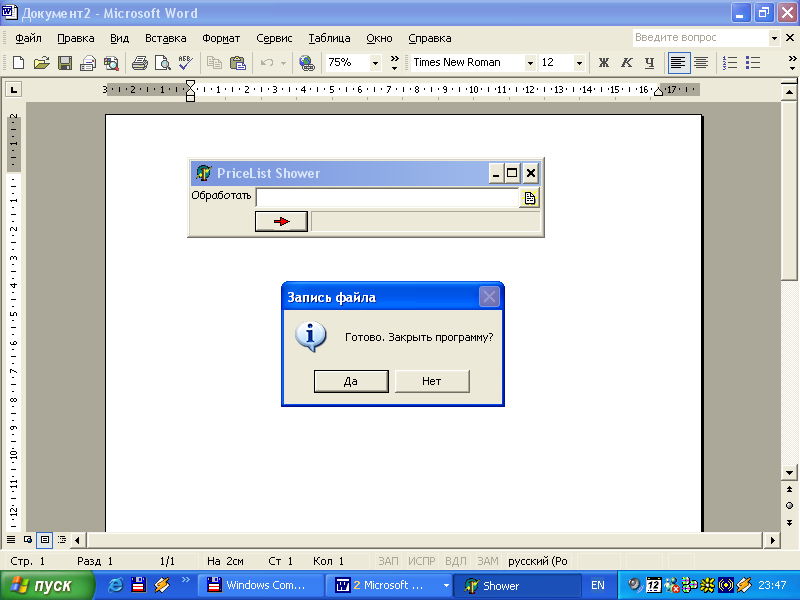
Task: Click the Copy icon in toolbar
Action: click(214, 63)
